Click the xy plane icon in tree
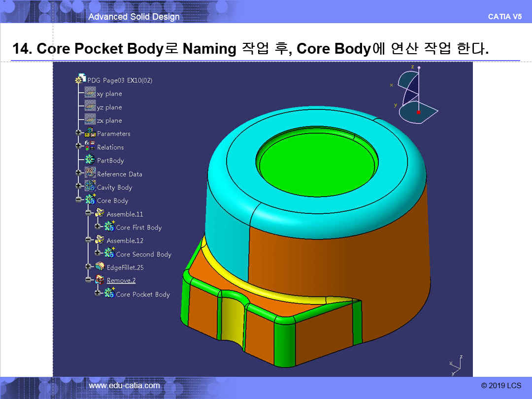The height and width of the screenshot is (399, 532). click(90, 93)
